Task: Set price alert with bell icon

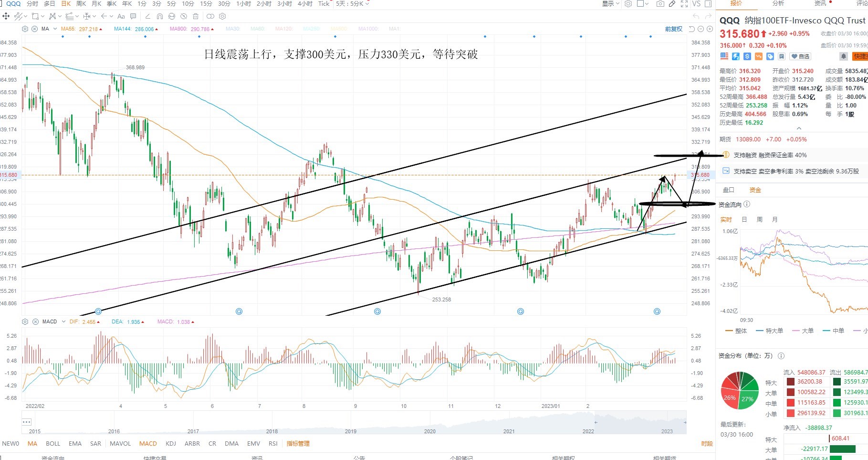Action: coord(843,56)
